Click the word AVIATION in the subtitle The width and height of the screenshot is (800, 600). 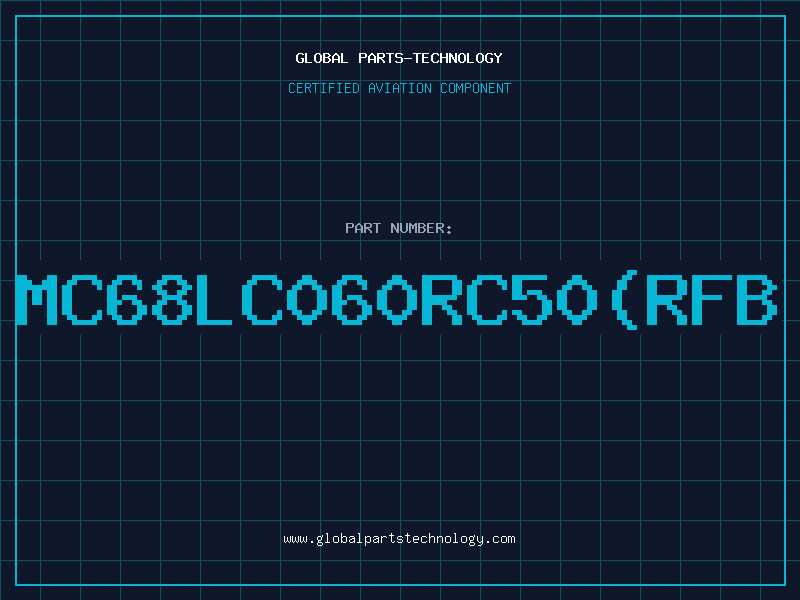coord(399,88)
